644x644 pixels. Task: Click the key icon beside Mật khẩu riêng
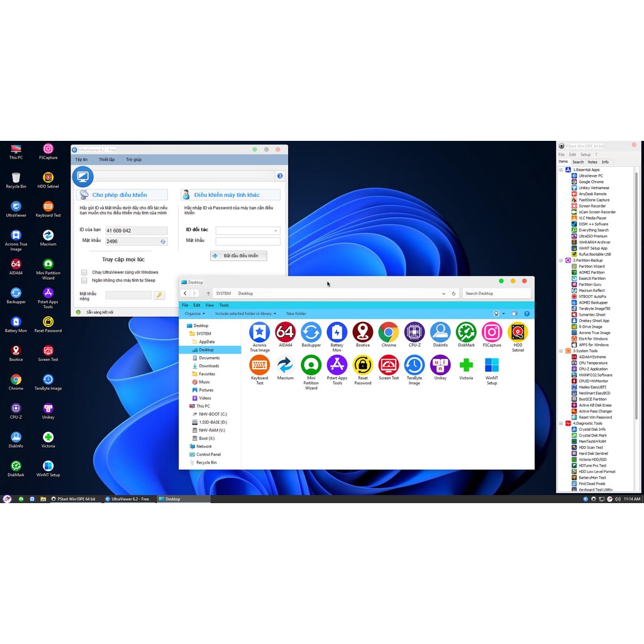pyautogui.click(x=159, y=295)
